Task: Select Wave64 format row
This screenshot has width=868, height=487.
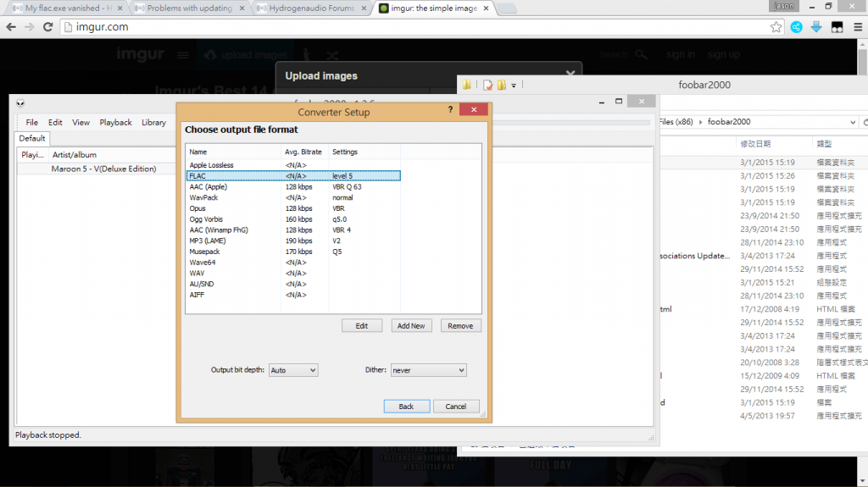Action: click(x=293, y=263)
